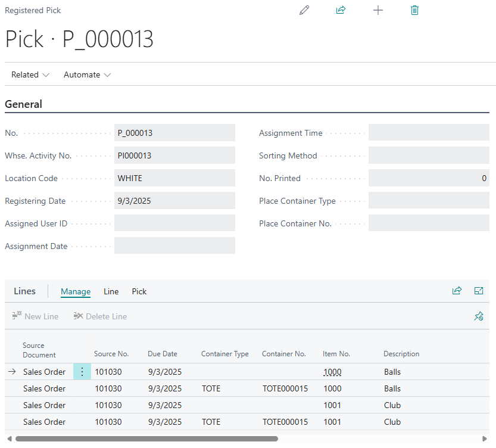Click the plus new record icon
The height and width of the screenshot is (448, 496).
pyautogui.click(x=378, y=10)
